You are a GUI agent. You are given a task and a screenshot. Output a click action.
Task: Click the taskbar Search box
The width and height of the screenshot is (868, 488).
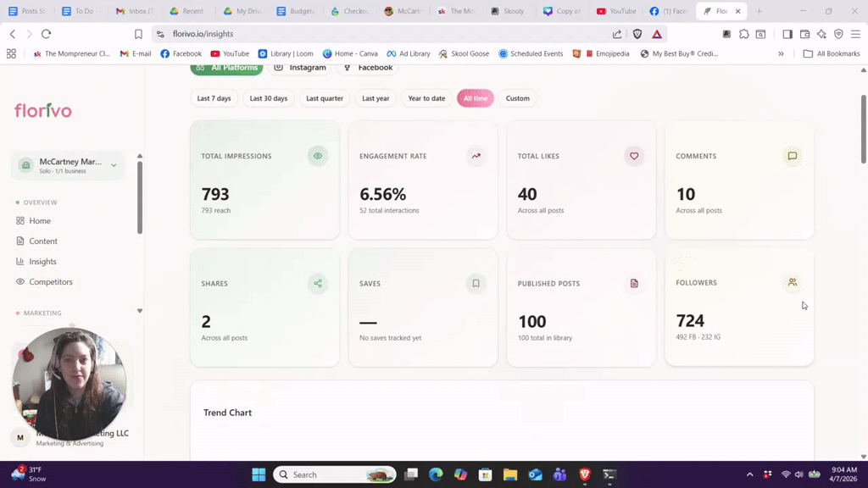coord(334,474)
